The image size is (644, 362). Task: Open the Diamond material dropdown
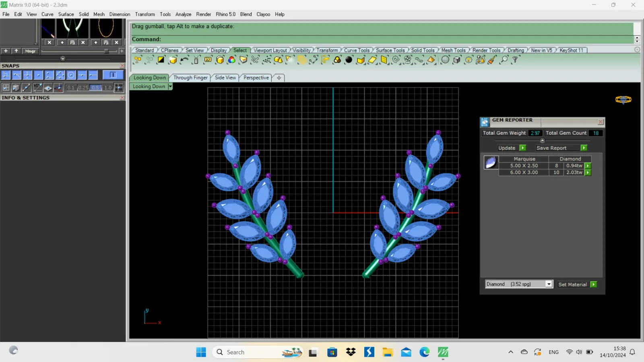point(549,284)
